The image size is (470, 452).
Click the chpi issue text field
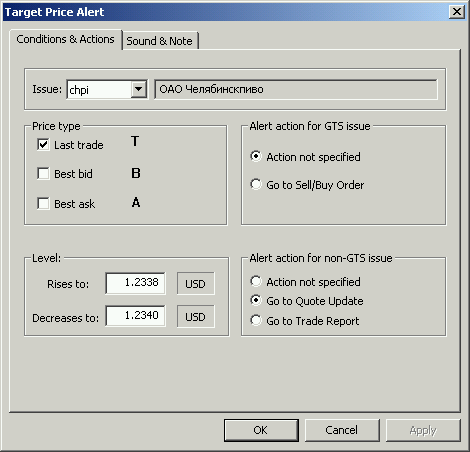click(99, 89)
